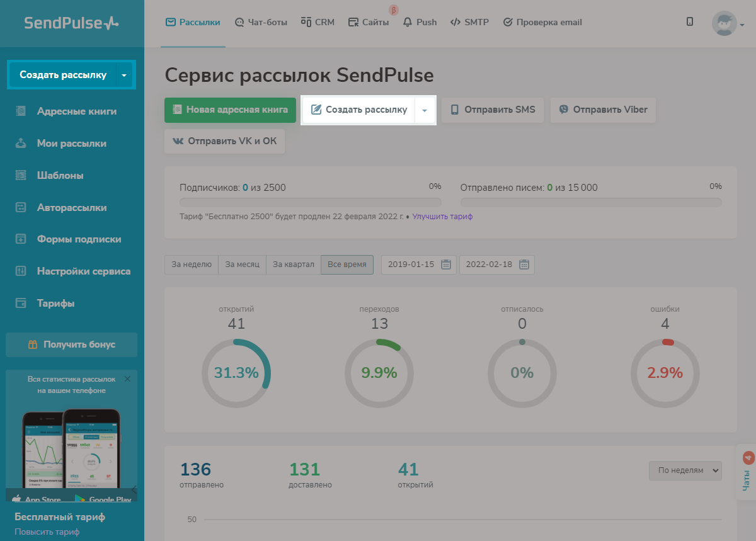Click the 131 доставлено statistic
This screenshot has width=756, height=541.
point(310,475)
